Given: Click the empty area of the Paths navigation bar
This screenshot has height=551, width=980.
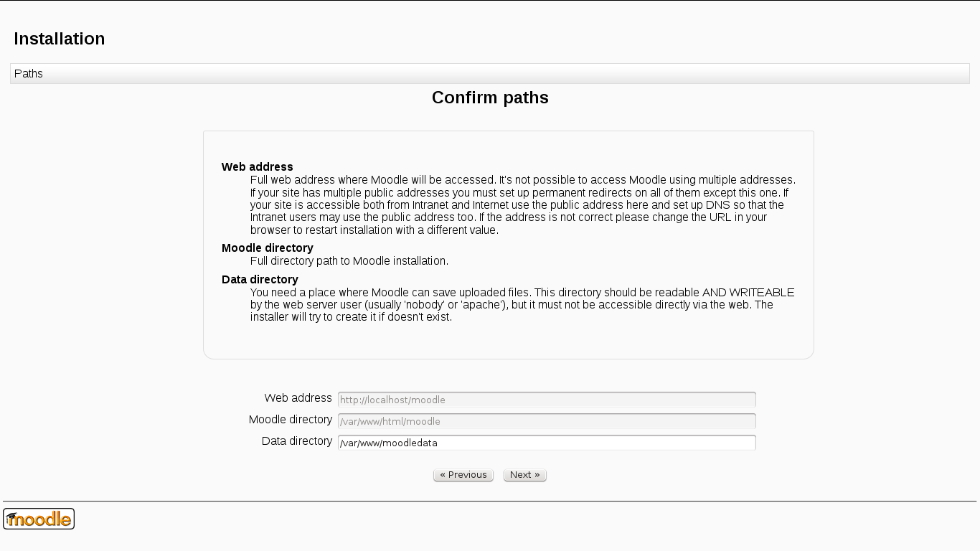Looking at the screenshot, I should [x=502, y=74].
